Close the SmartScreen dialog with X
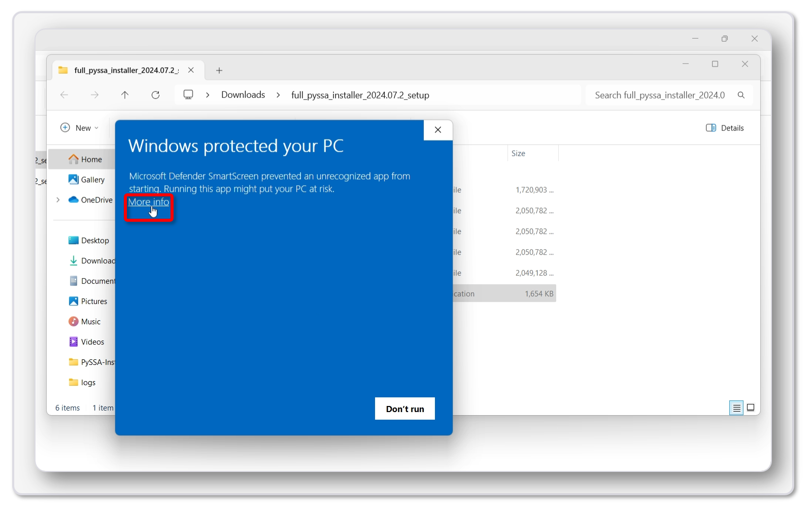This screenshot has height=510, width=812. (438, 130)
